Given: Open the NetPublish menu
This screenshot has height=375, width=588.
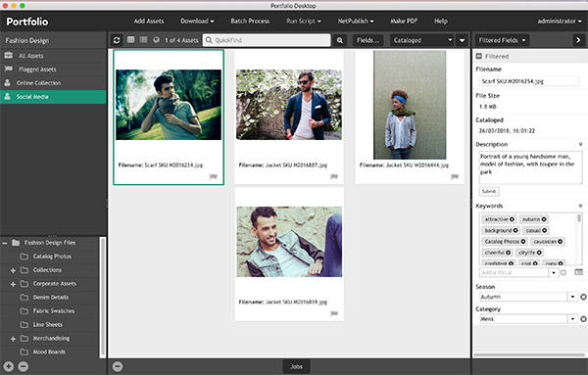Looking at the screenshot, I should [356, 21].
